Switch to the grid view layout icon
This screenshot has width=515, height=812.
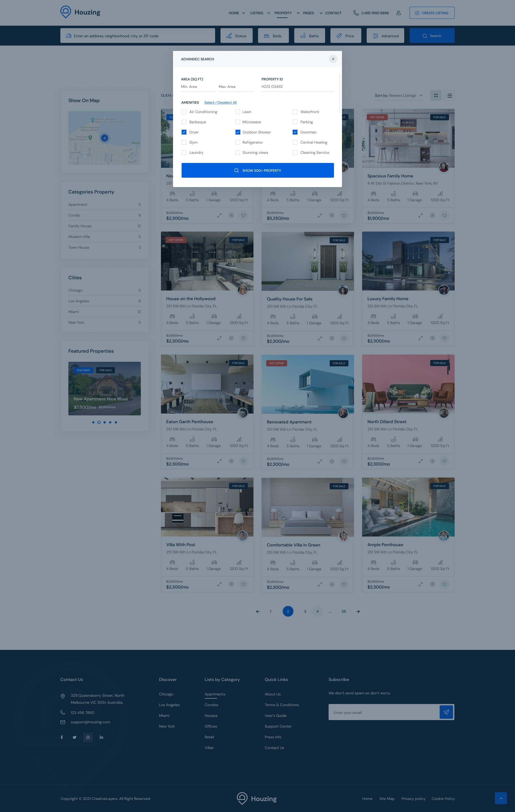[x=436, y=95]
